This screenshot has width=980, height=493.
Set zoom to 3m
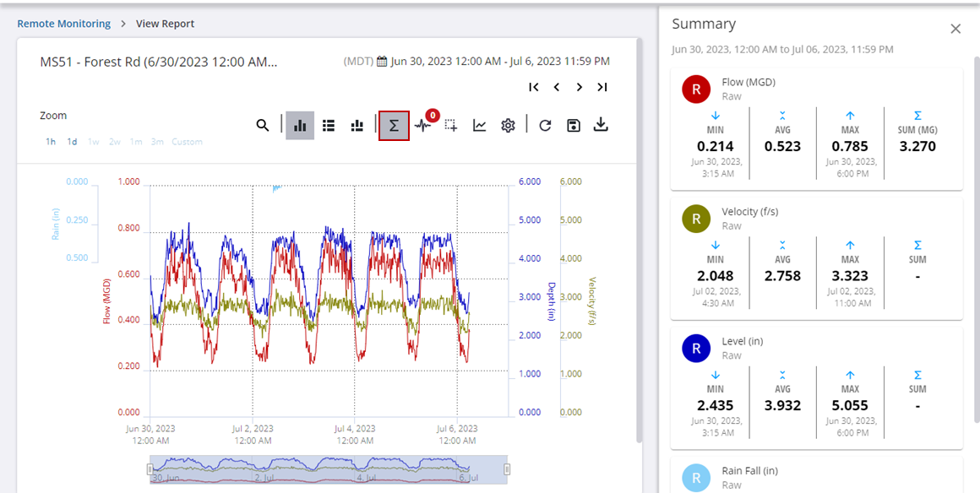click(x=157, y=142)
